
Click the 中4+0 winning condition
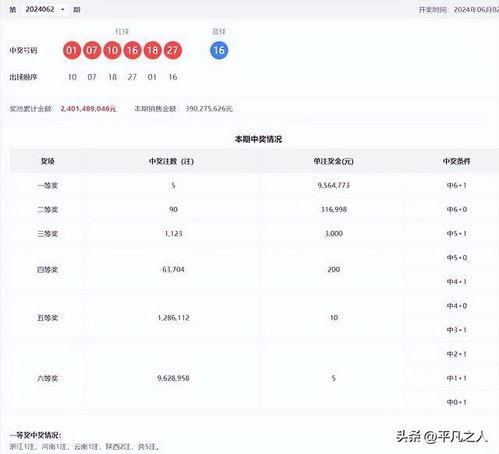(x=457, y=306)
